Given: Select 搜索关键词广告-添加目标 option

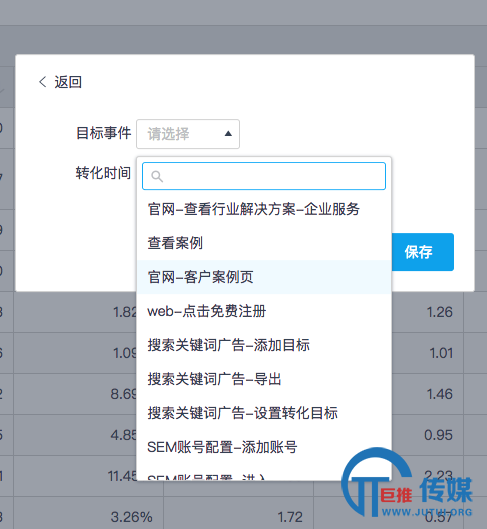Looking at the screenshot, I should pos(264,345).
